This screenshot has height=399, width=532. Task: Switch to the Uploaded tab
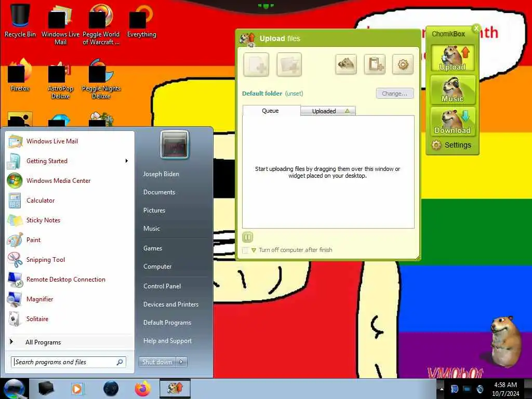(328, 111)
